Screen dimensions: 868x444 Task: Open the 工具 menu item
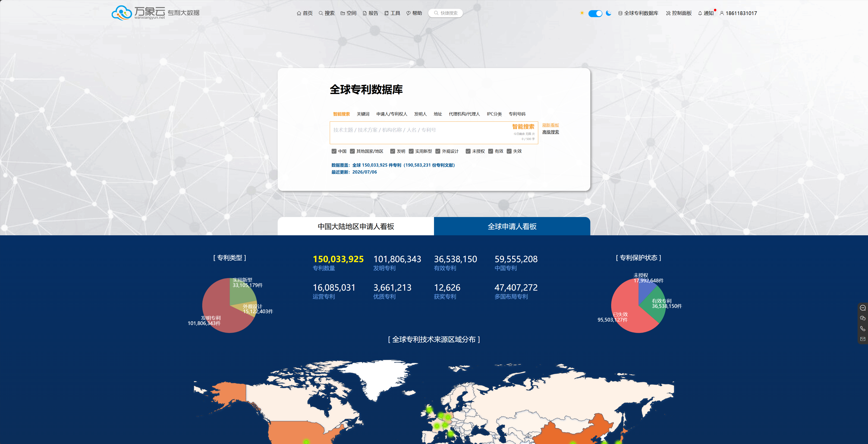tap(392, 13)
